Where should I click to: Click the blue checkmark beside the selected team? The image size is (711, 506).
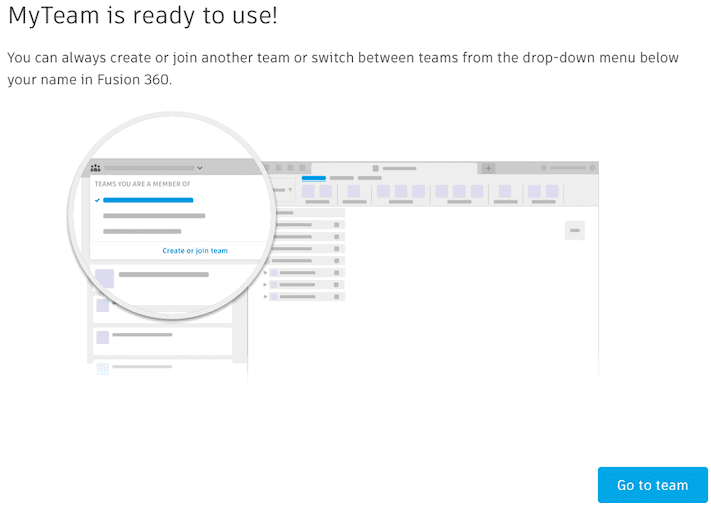pos(97,200)
